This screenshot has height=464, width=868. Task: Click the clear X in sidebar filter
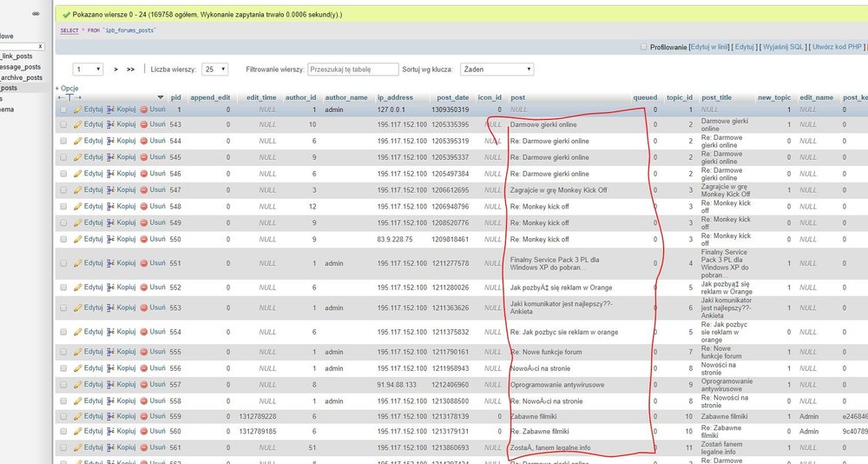40,46
